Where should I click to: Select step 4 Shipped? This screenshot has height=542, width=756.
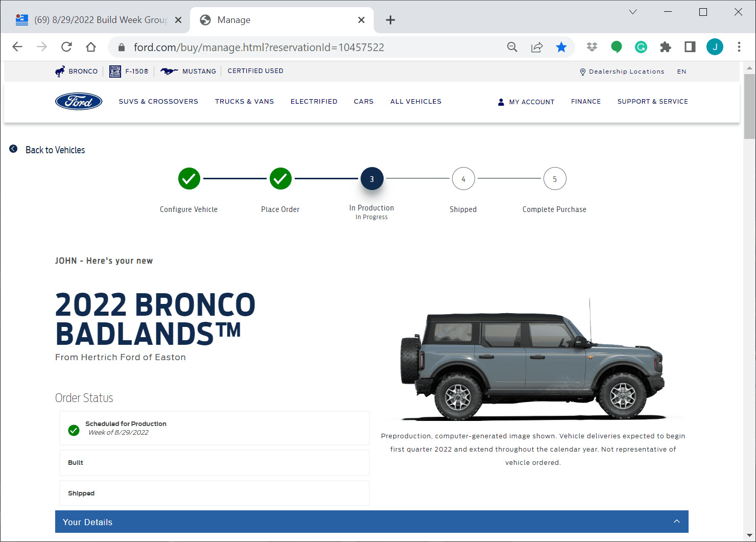[463, 179]
